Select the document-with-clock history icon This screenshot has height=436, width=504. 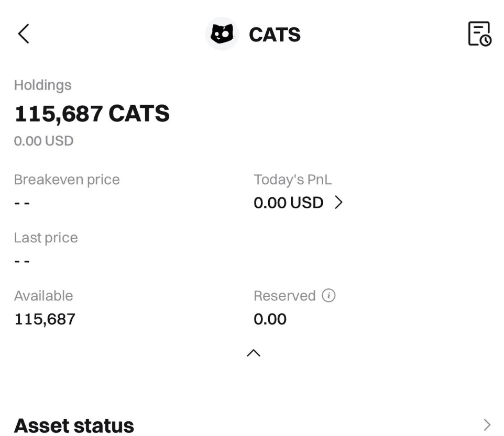coord(480,35)
